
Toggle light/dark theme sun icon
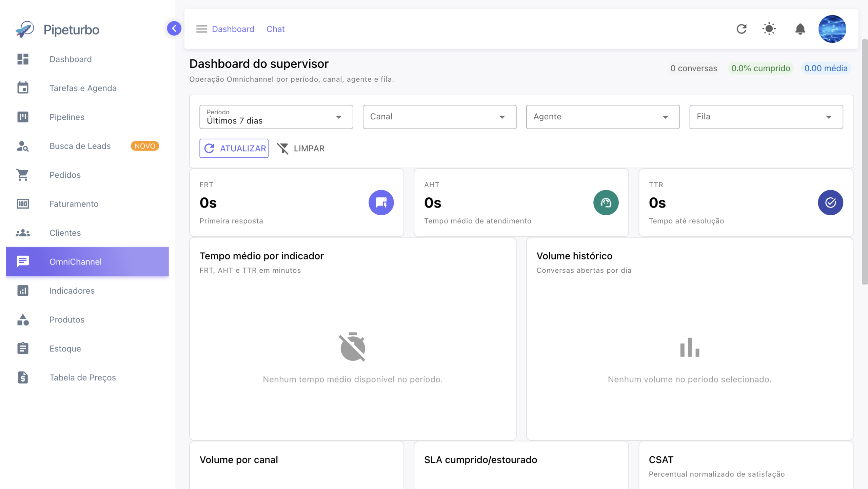tap(769, 29)
